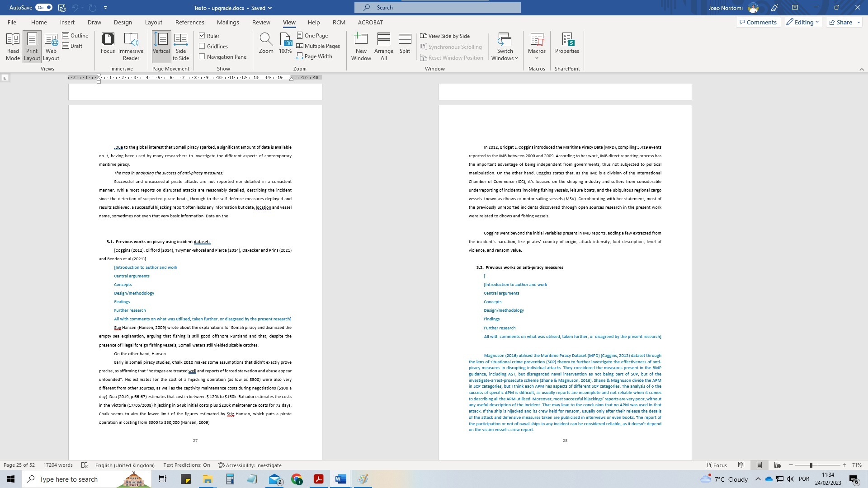This screenshot has height=488, width=868.
Task: Toggle AutoSave switch off
Action: [x=44, y=8]
